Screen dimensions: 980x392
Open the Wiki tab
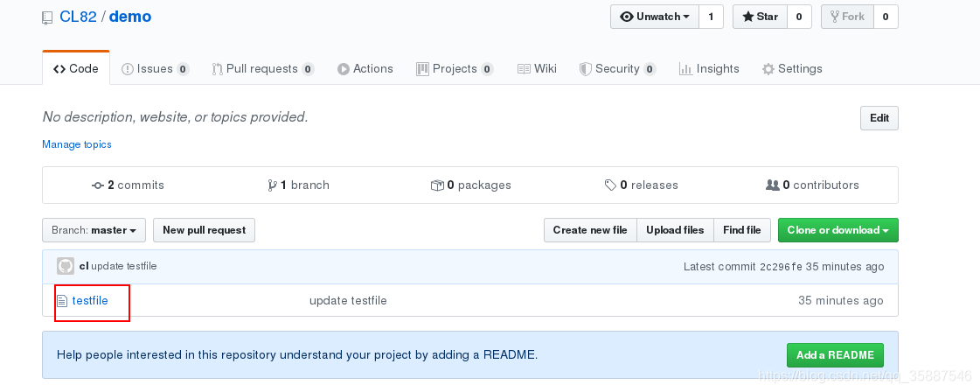click(537, 69)
